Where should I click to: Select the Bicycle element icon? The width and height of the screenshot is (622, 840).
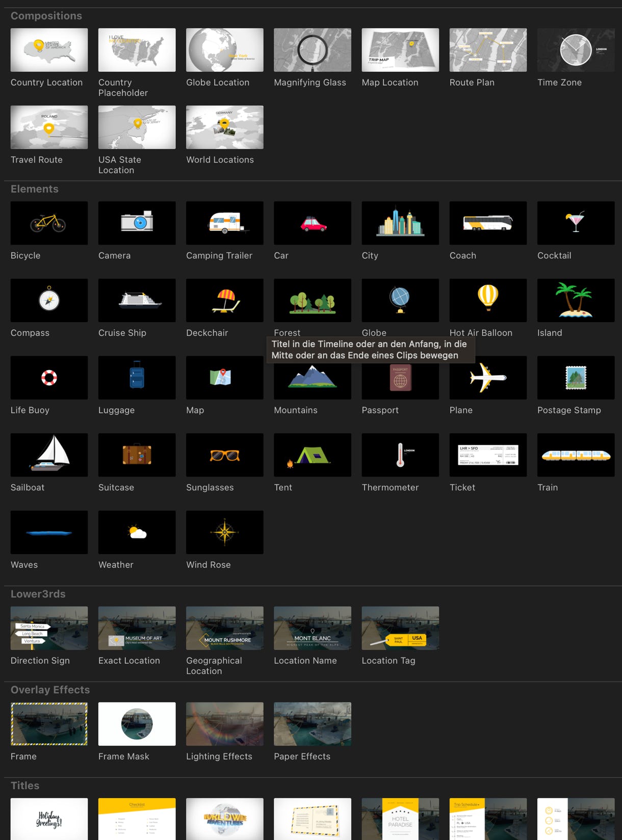[49, 223]
